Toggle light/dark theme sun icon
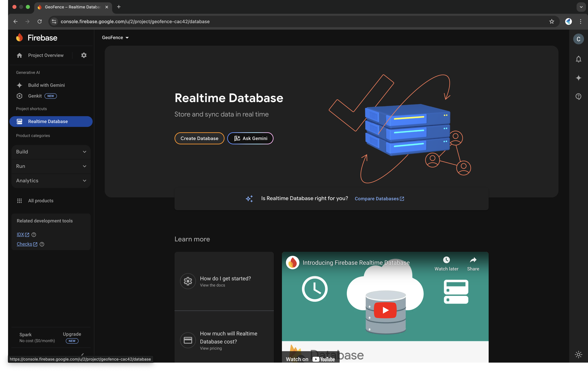Screen dimensions: 588x372 coord(578,354)
